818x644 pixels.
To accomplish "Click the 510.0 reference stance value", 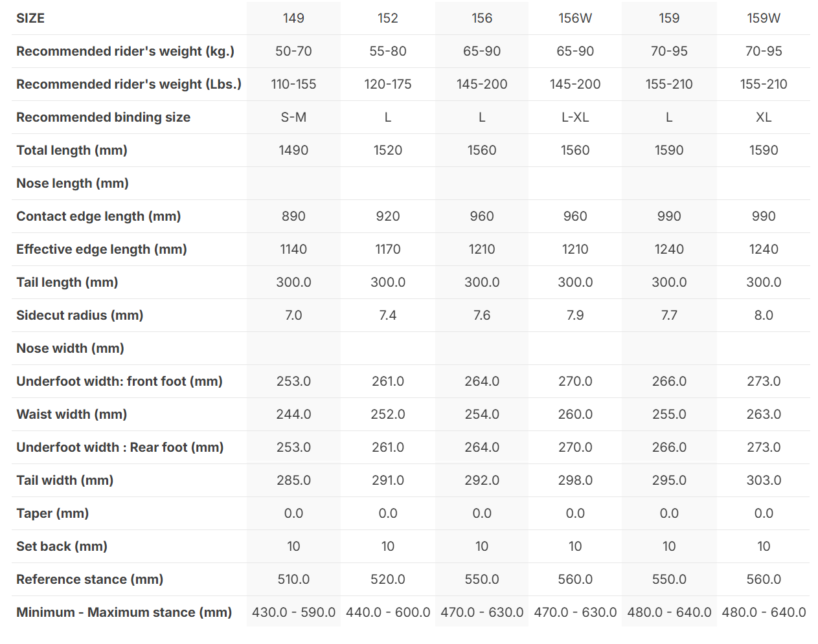I will coord(293,579).
